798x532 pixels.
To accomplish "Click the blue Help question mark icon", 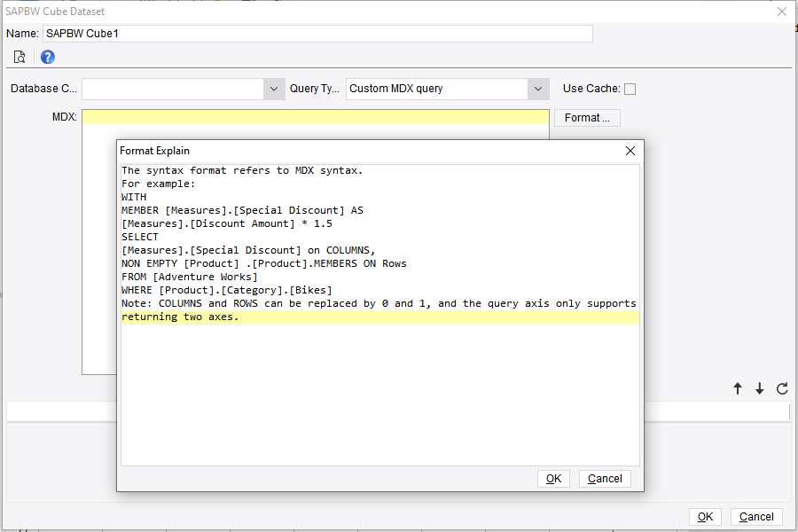I will [x=47, y=56].
